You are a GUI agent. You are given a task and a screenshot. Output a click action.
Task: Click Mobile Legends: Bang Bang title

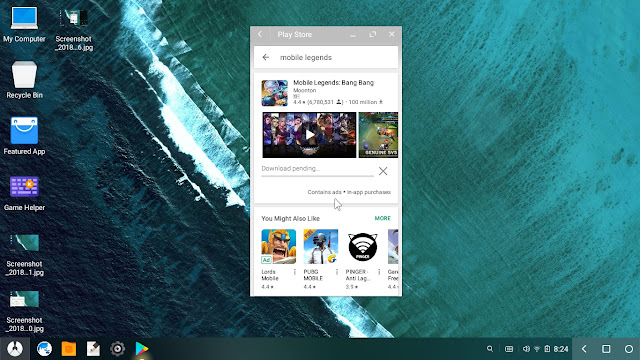pyautogui.click(x=333, y=82)
